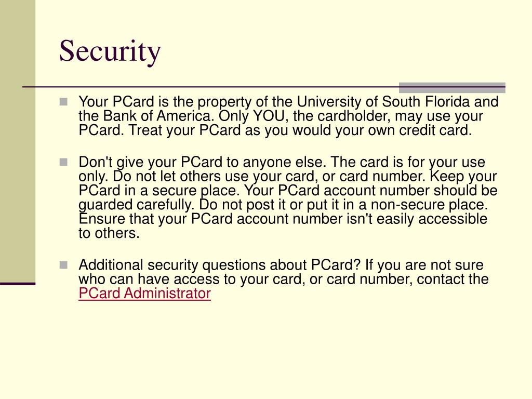Click the gray accent rectangle on the divider line
The width and height of the screenshot is (532, 399).
point(452,87)
